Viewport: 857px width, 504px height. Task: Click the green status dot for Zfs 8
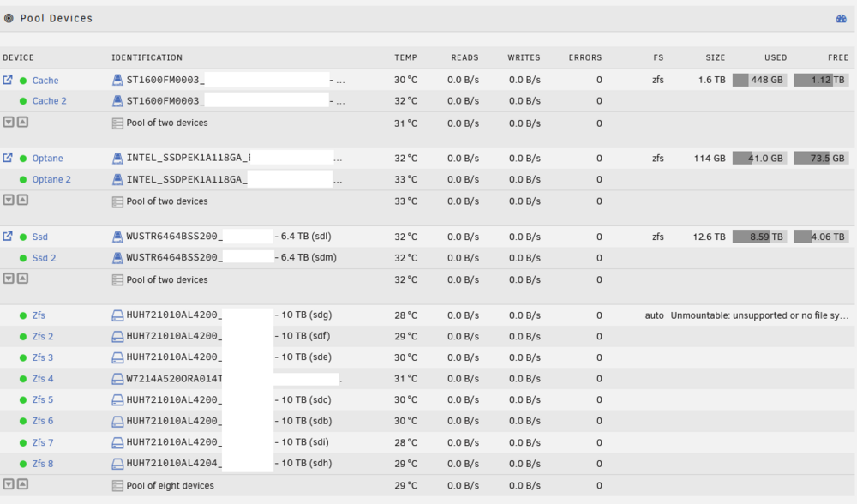(23, 464)
